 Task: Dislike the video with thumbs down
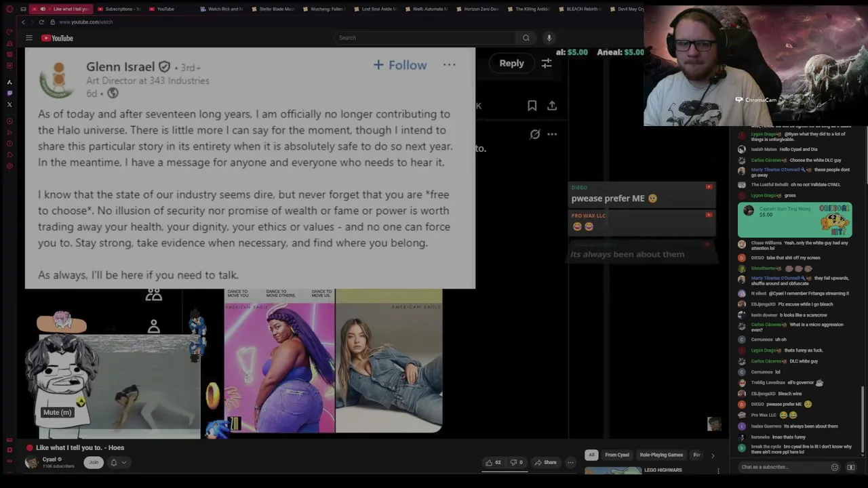517,462
